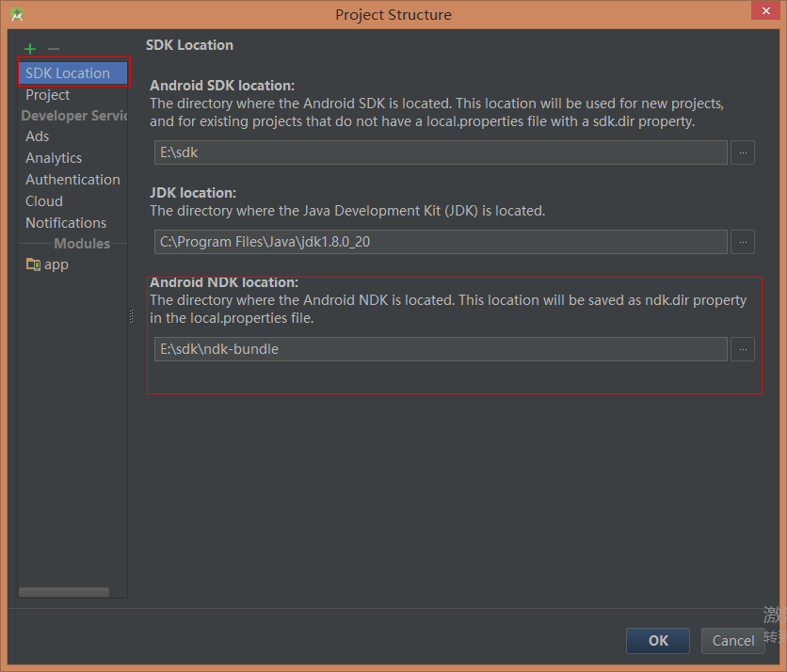The width and height of the screenshot is (787, 672).
Task: Select SDK Location in the sidebar
Action: click(68, 73)
